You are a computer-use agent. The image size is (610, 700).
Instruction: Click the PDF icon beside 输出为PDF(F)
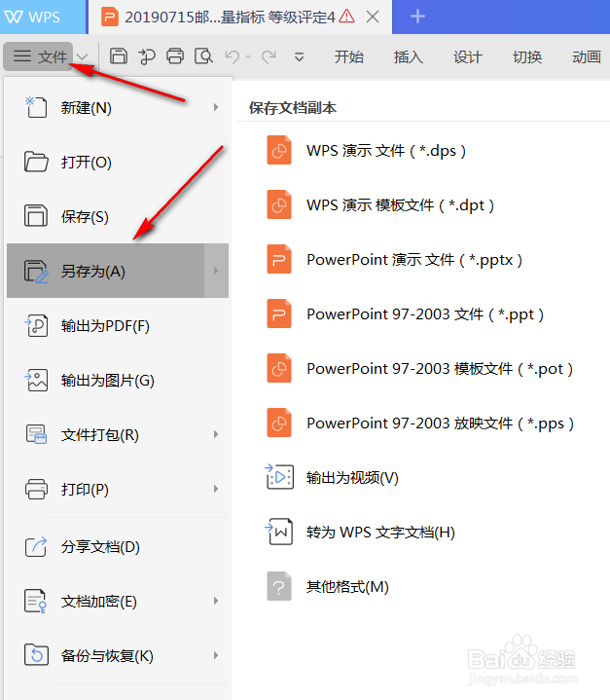pyautogui.click(x=36, y=325)
